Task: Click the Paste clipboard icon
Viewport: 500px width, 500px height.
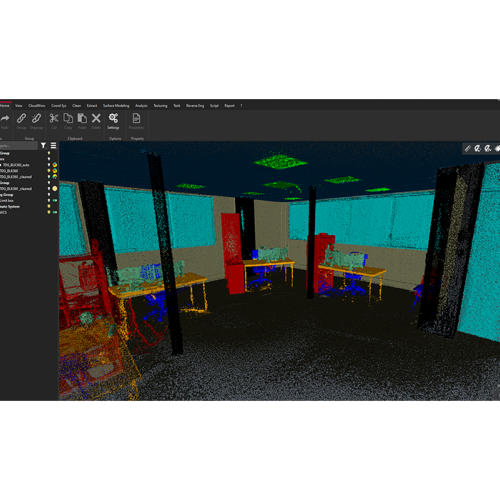Action: tap(82, 118)
